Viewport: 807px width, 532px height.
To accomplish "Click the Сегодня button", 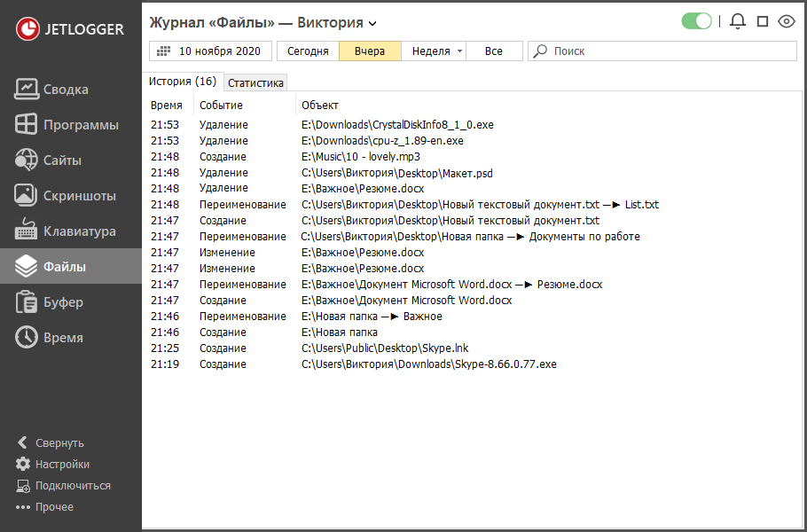I will point(308,51).
